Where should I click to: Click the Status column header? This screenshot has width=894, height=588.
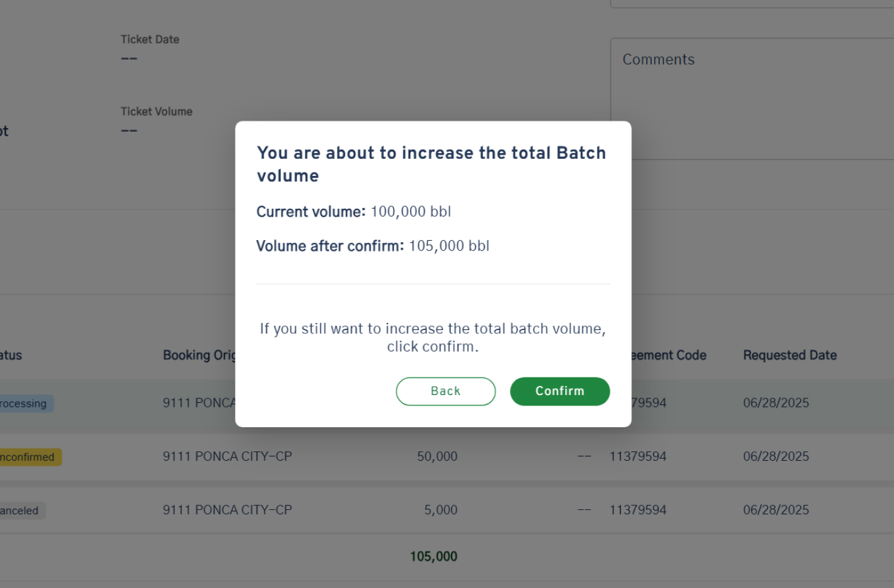[11, 355]
